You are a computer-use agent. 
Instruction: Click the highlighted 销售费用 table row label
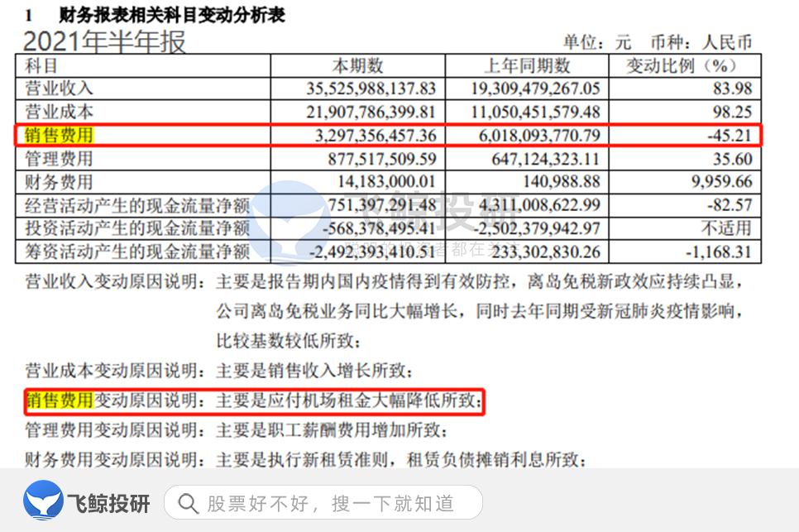59,135
